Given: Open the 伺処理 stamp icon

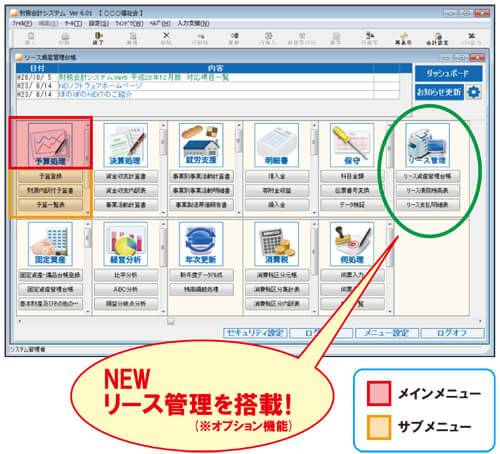Looking at the screenshot, I should tap(352, 244).
